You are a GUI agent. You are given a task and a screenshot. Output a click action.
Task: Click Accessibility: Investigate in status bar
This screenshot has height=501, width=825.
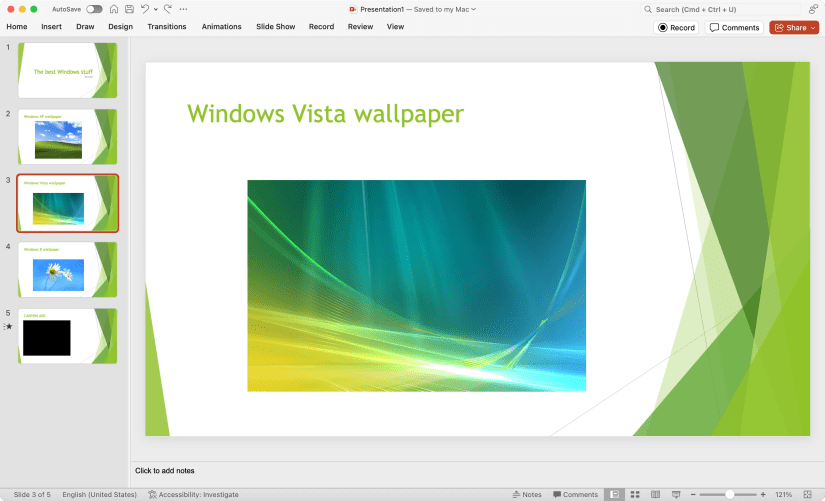(193, 495)
